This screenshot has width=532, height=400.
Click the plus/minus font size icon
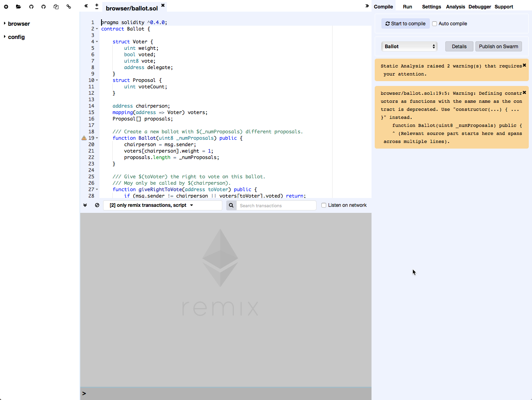97,6
